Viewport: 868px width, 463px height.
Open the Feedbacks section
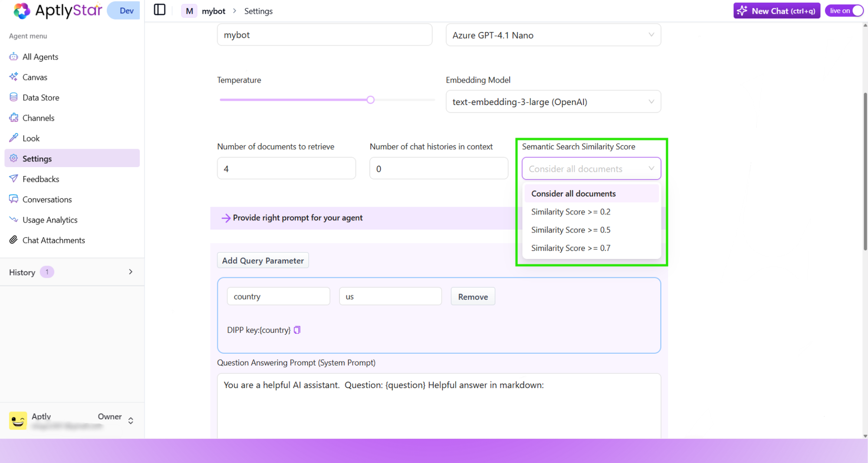pyautogui.click(x=40, y=179)
